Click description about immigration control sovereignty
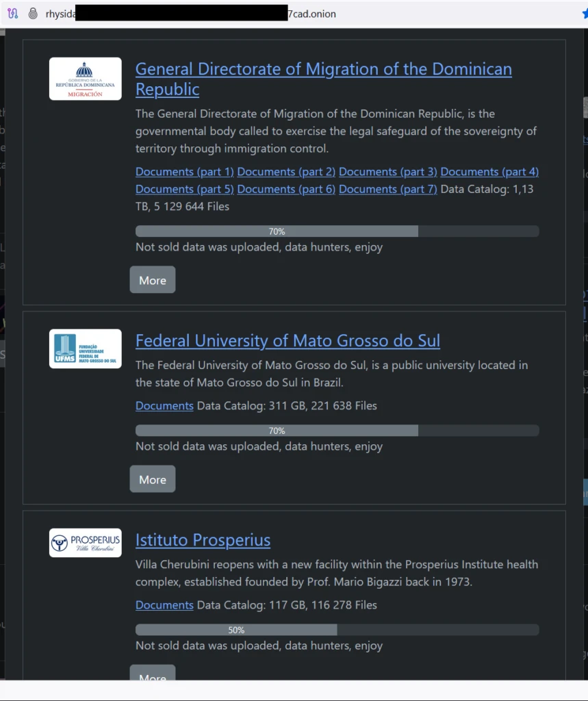Image resolution: width=588 pixels, height=701 pixels. click(x=336, y=131)
